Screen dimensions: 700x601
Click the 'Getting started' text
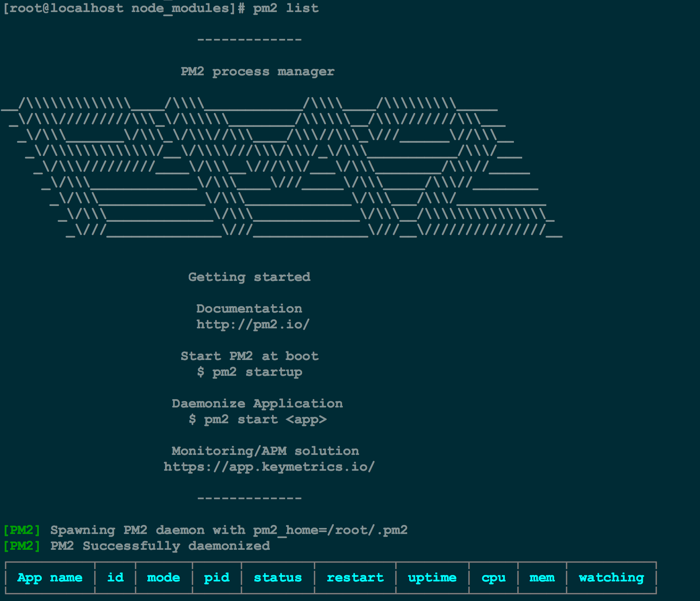[x=249, y=277]
